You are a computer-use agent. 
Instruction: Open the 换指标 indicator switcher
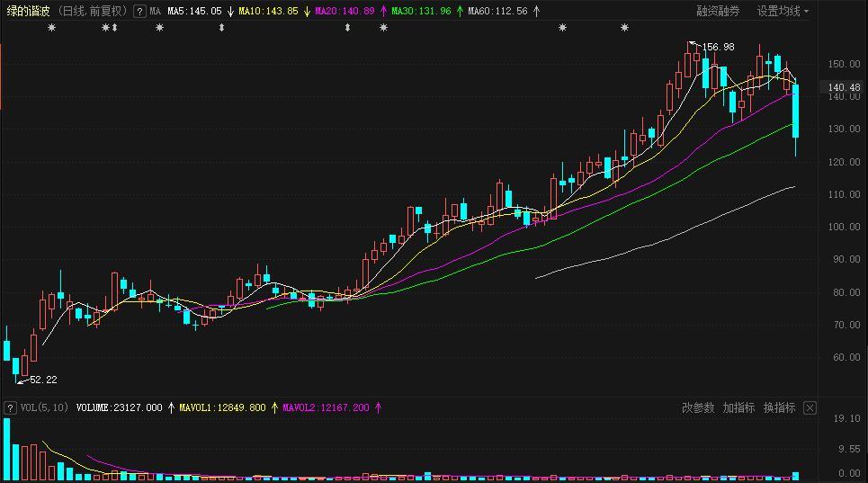click(780, 407)
